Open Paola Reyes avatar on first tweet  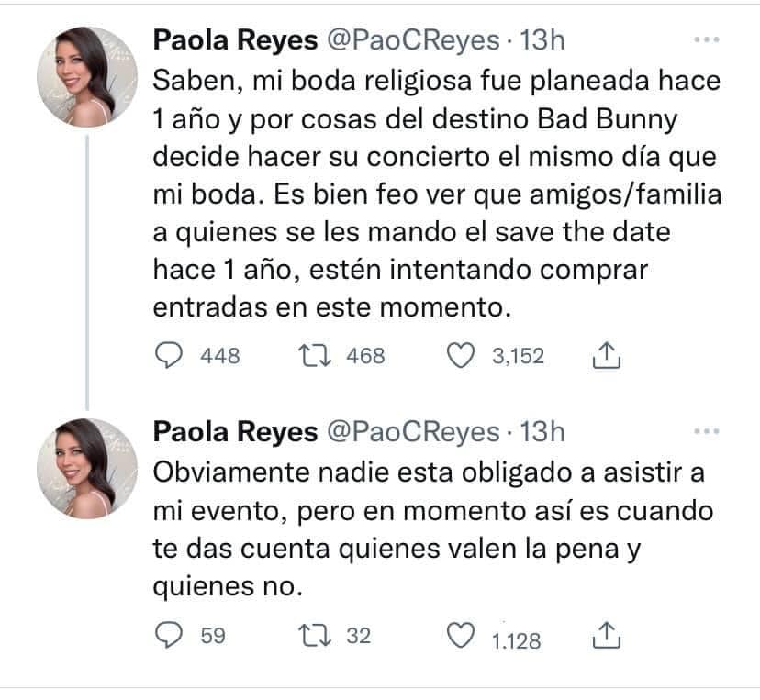click(87, 77)
